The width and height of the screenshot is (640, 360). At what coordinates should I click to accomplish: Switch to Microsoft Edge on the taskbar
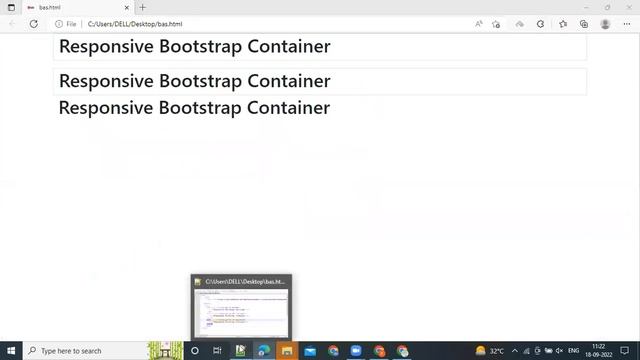coord(264,351)
